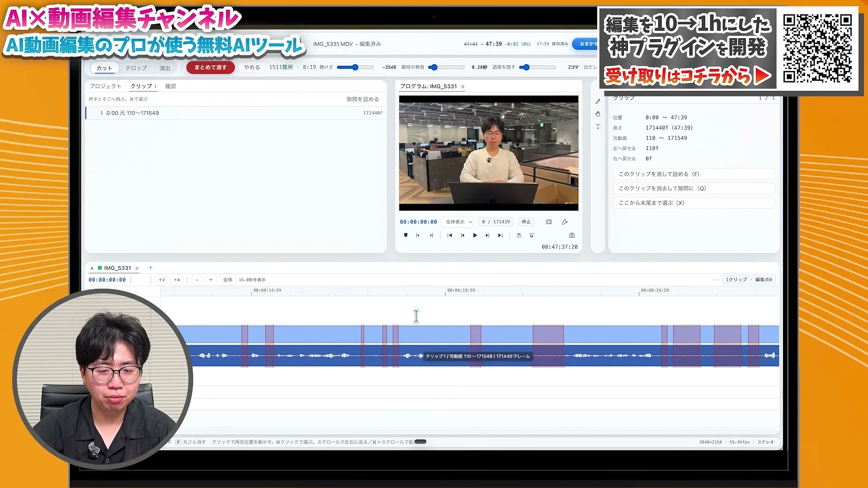
Task: Step back one frame icon
Action: coord(462,235)
